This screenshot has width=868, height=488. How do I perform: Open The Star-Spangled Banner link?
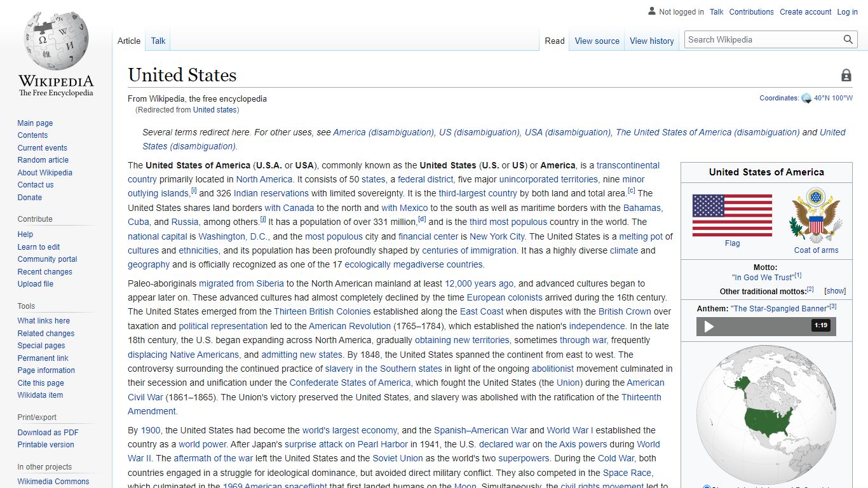[x=780, y=309]
